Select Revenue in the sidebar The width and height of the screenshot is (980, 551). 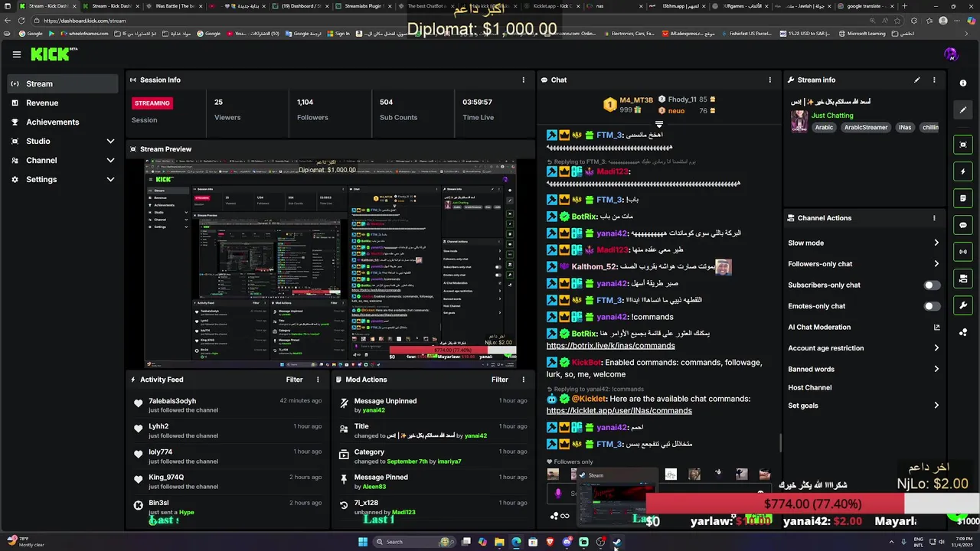[x=63, y=103]
